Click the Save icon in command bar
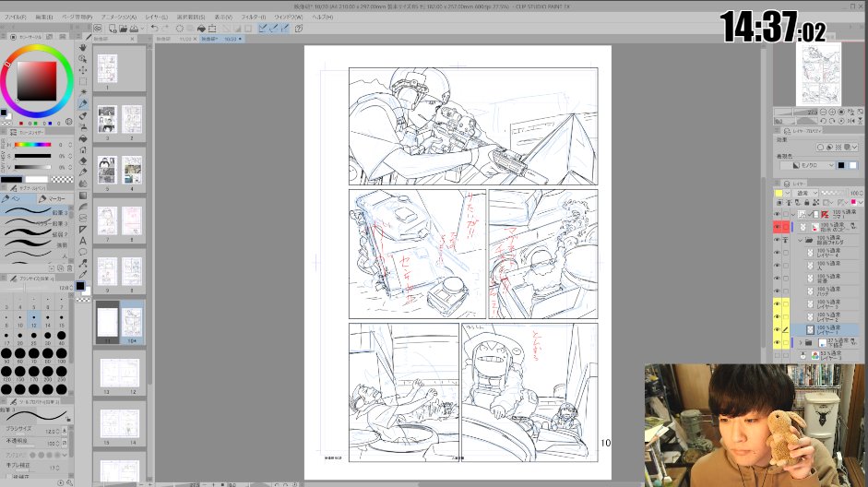 tap(134, 29)
